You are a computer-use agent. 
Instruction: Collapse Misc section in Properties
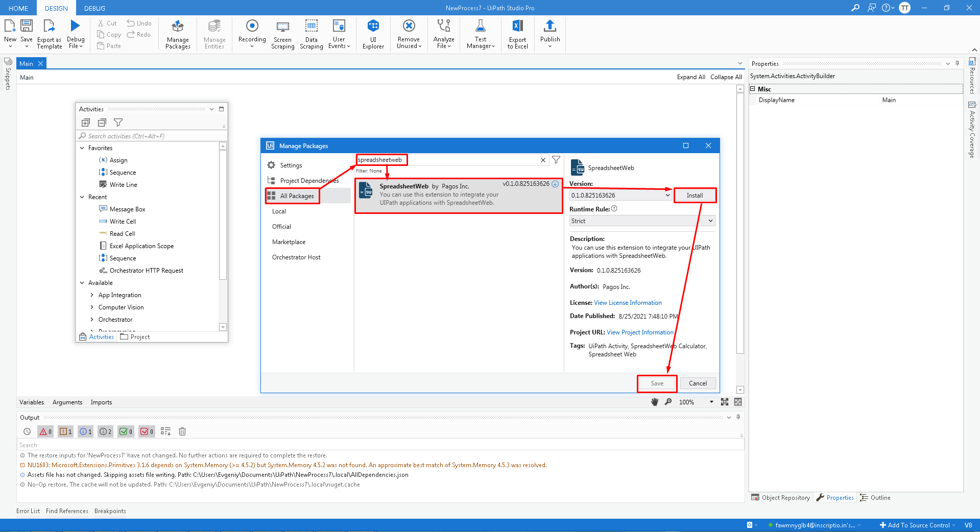pos(752,89)
